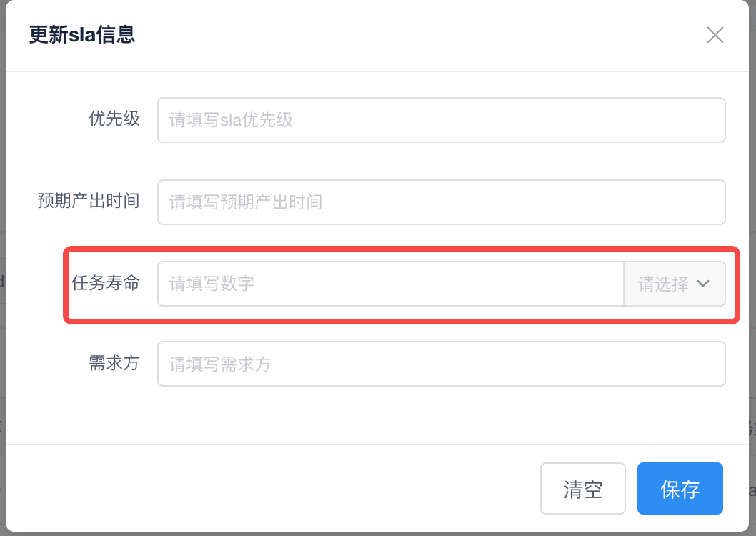Click the 预期产出时间 label text
This screenshot has width=756, height=536.
tap(89, 201)
